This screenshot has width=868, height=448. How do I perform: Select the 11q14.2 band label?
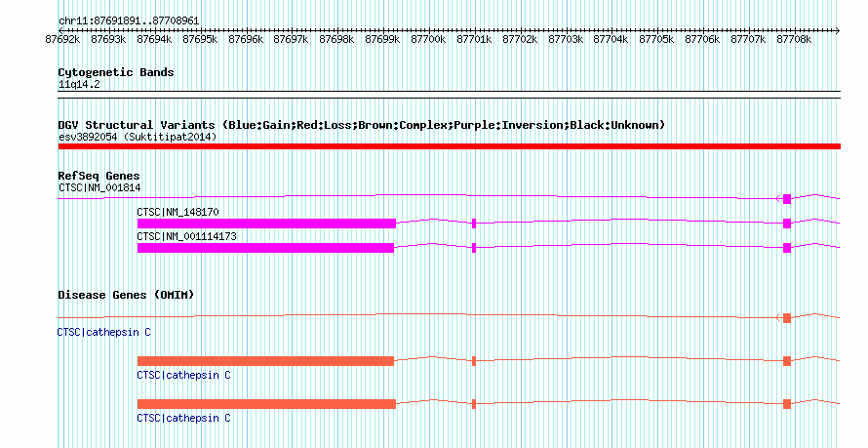(79, 84)
